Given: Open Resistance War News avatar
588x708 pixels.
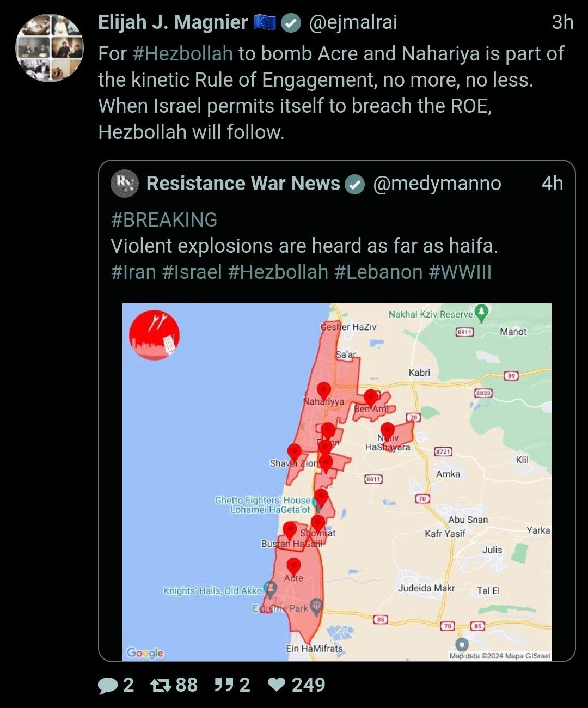Looking at the screenshot, I should coord(125,184).
